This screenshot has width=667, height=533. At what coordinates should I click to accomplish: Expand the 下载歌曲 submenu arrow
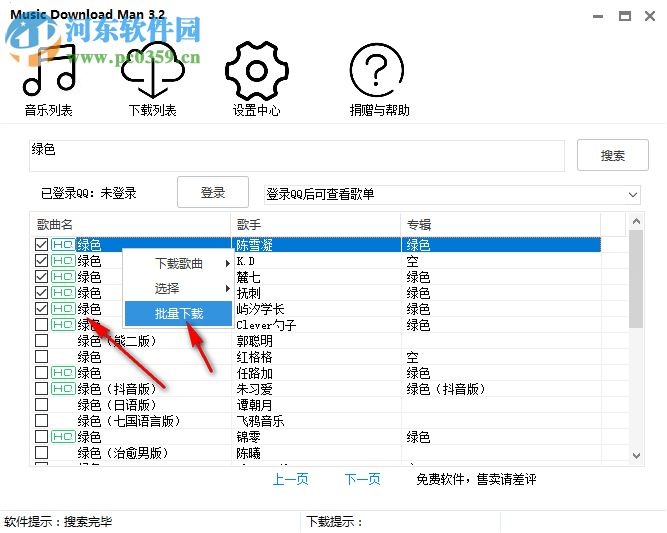pyautogui.click(x=228, y=264)
